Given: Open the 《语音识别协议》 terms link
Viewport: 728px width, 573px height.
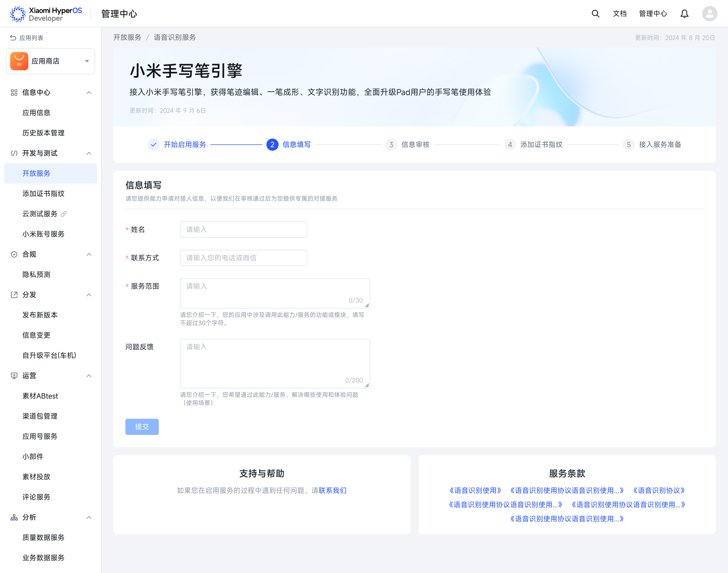Looking at the screenshot, I should pos(658,491).
